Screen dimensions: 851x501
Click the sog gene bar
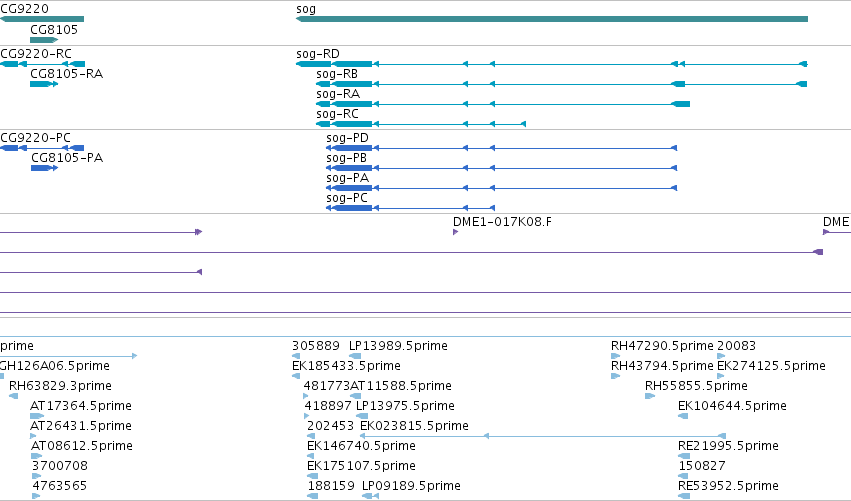(552, 19)
